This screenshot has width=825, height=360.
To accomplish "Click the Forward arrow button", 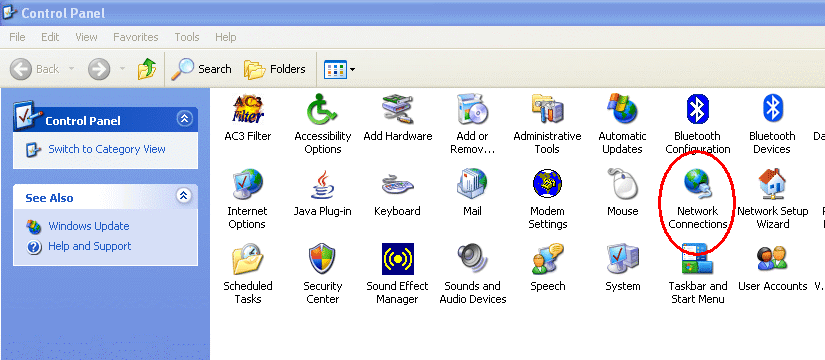I will click(x=99, y=69).
